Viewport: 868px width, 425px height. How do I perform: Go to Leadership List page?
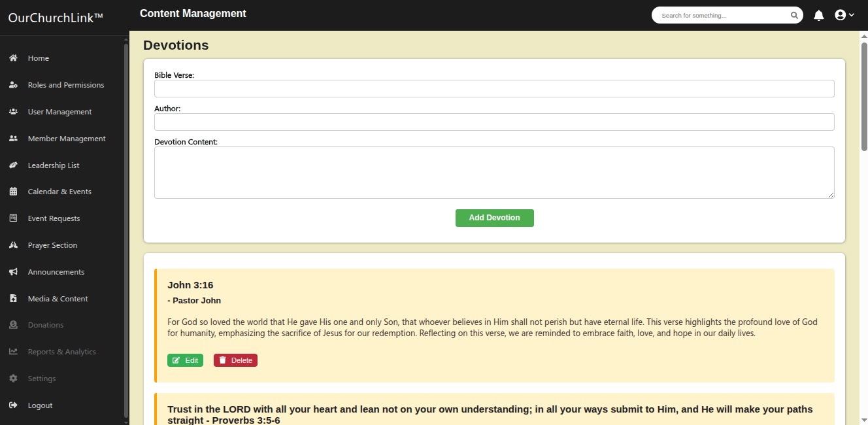(53, 165)
